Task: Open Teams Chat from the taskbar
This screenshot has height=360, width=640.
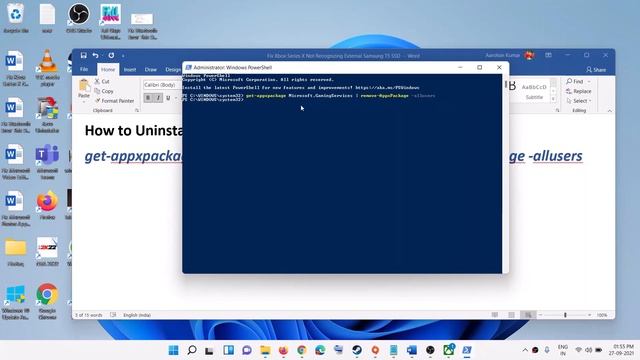Action: [x=247, y=350]
